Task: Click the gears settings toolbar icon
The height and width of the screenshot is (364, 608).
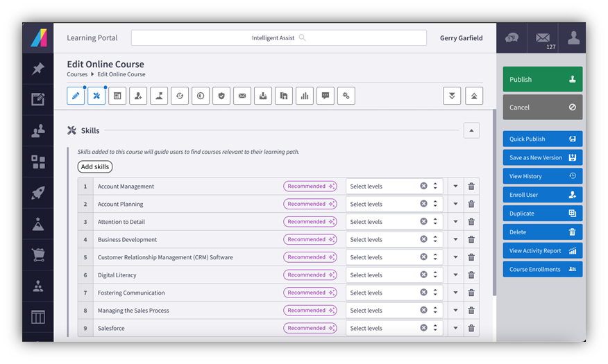Action: pyautogui.click(x=346, y=96)
